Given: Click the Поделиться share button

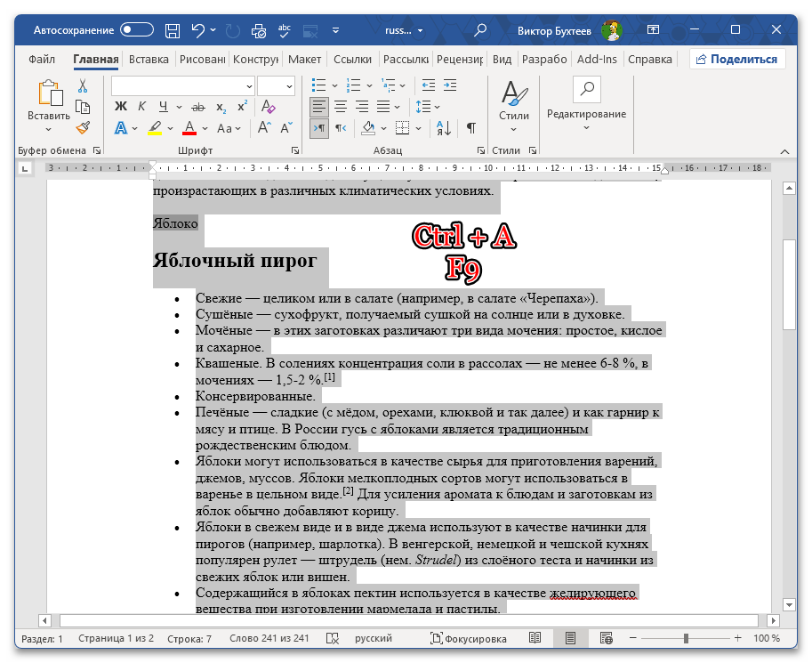Looking at the screenshot, I should coord(737,59).
